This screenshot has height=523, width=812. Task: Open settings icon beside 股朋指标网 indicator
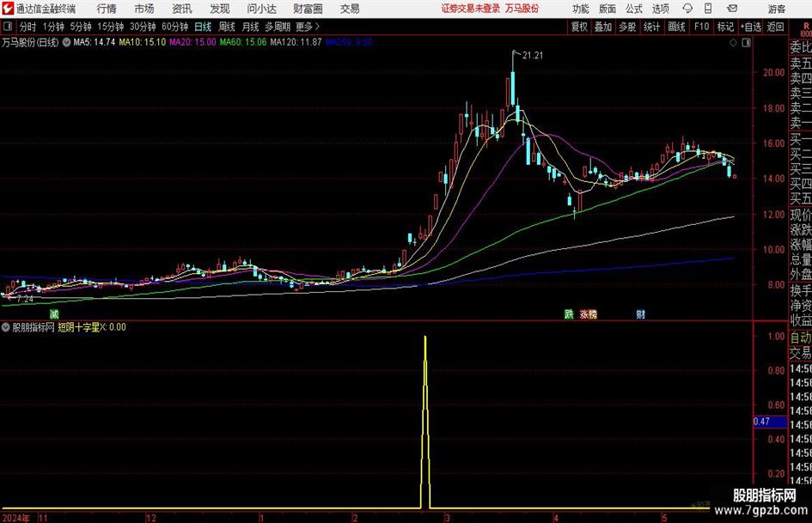point(6,327)
